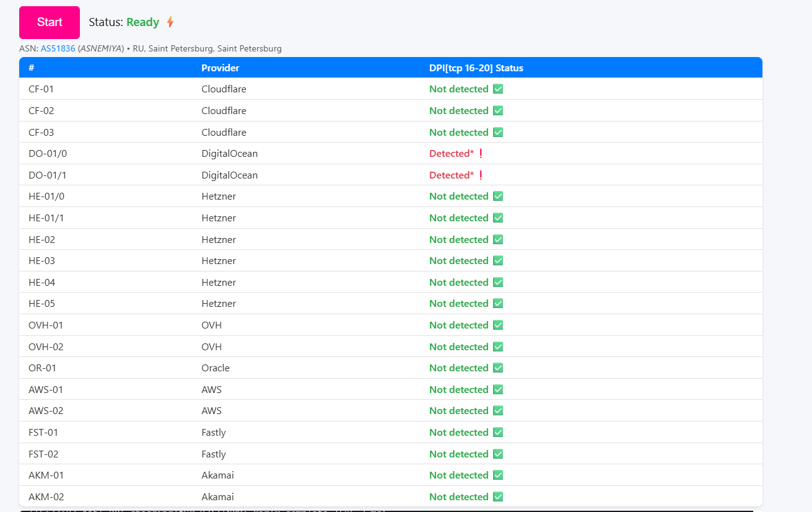
Task: Click "Not detected" text in OR-01 row
Action: coord(459,368)
